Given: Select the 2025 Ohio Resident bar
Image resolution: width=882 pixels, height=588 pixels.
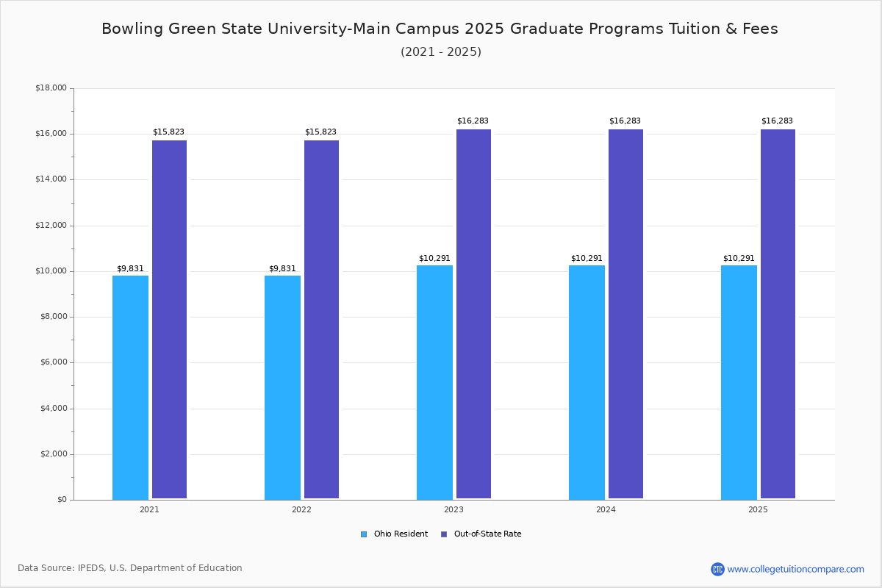Looking at the screenshot, I should coord(739,382).
